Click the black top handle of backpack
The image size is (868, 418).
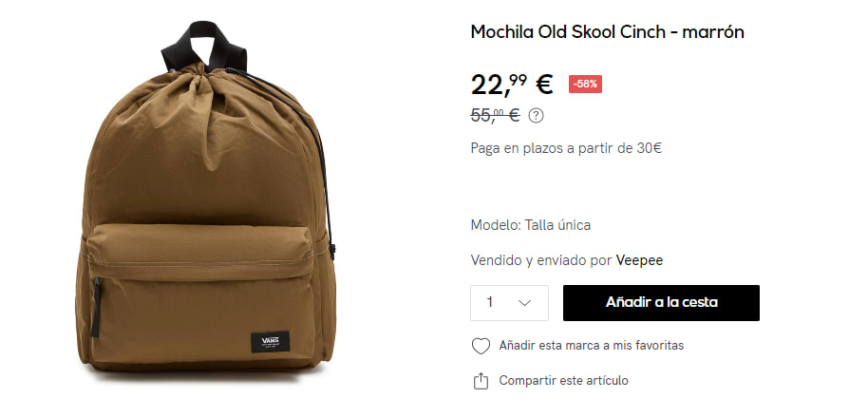coord(204,46)
